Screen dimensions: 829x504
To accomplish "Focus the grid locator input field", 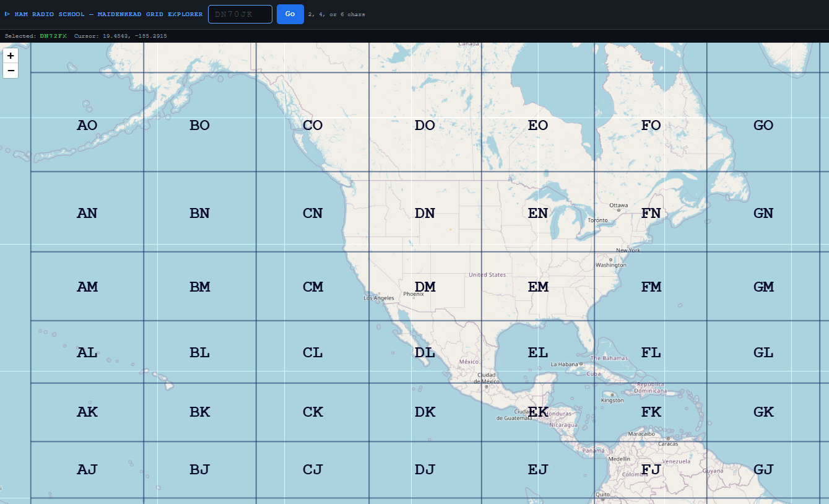I will (240, 14).
